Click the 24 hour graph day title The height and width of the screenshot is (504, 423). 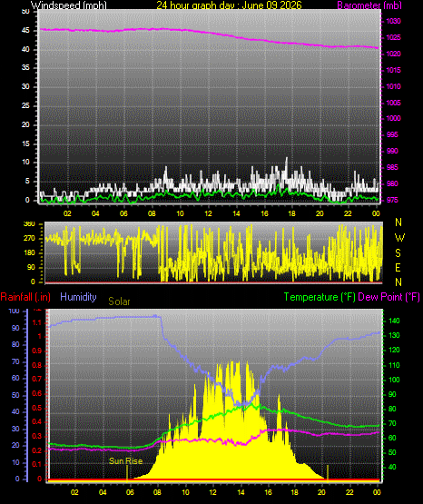[x=229, y=5]
